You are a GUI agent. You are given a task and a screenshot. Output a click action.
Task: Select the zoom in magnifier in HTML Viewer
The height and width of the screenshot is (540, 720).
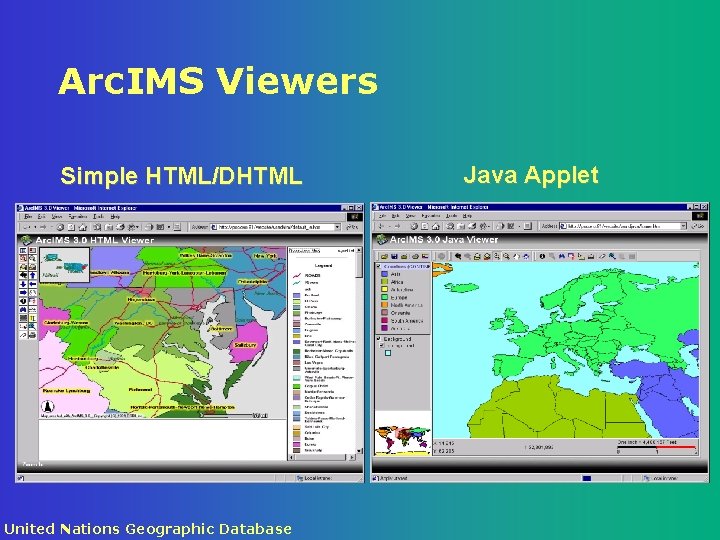tap(23, 259)
